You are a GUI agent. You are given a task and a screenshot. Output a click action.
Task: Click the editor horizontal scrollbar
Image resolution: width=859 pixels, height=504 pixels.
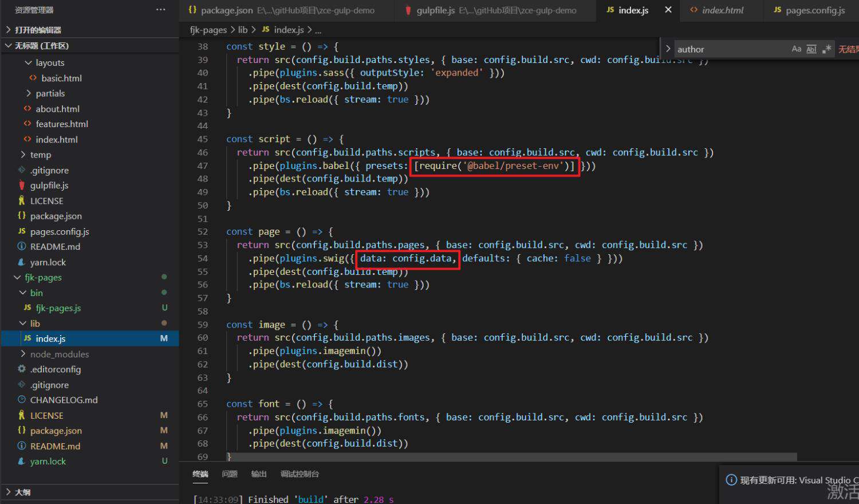[511, 457]
